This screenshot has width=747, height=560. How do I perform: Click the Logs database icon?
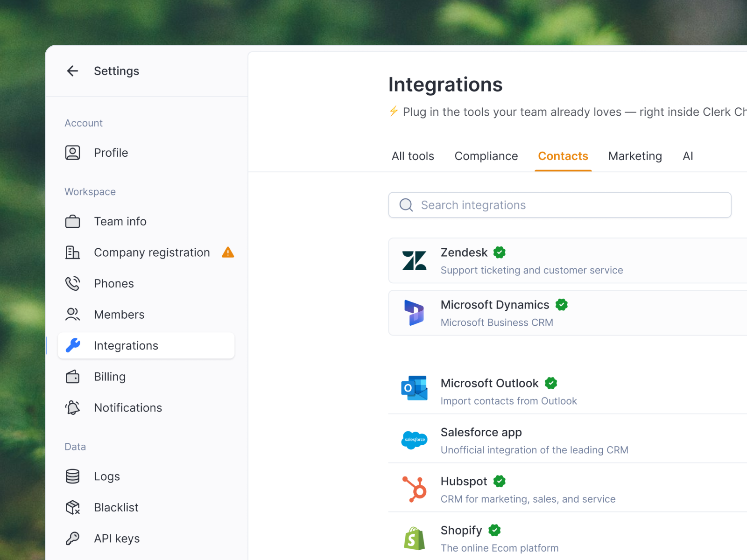click(x=72, y=476)
